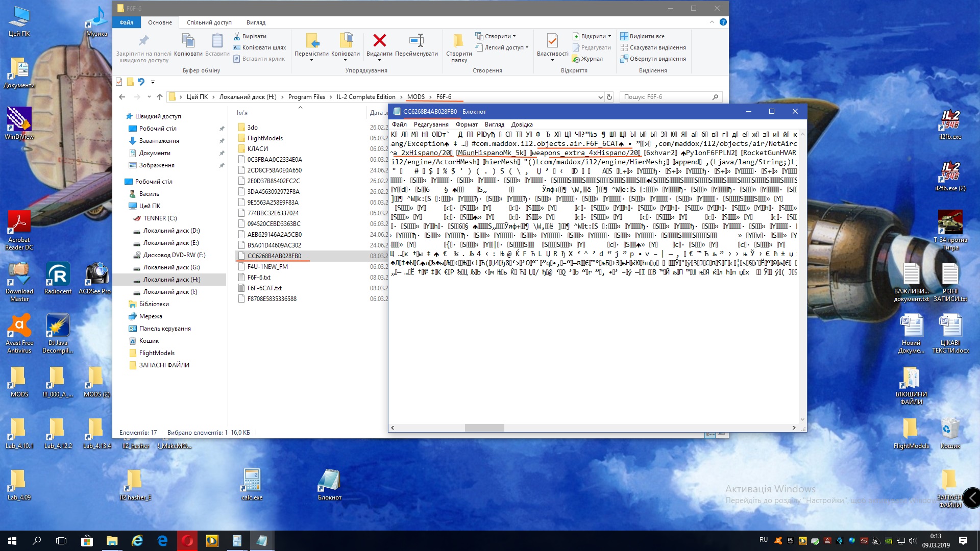Screen dimensions: 980x551
Task: Click Notepad's horizontal scrollbar thumb
Action: [484, 428]
